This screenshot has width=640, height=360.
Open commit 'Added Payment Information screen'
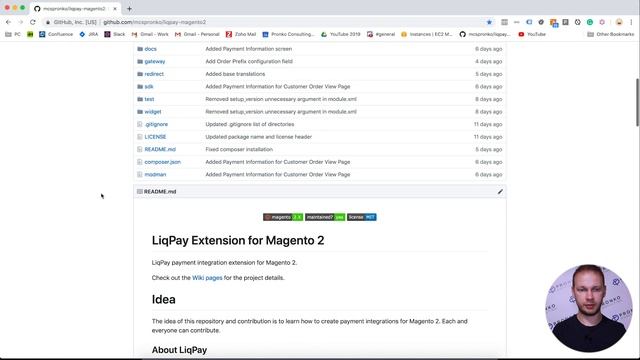249,49
